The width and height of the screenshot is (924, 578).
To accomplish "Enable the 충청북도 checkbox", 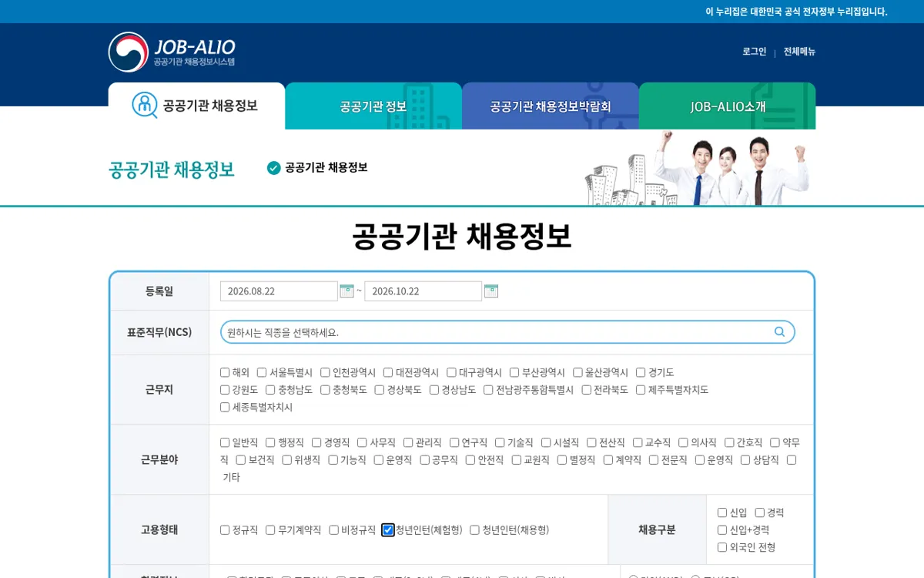I will [x=325, y=390].
